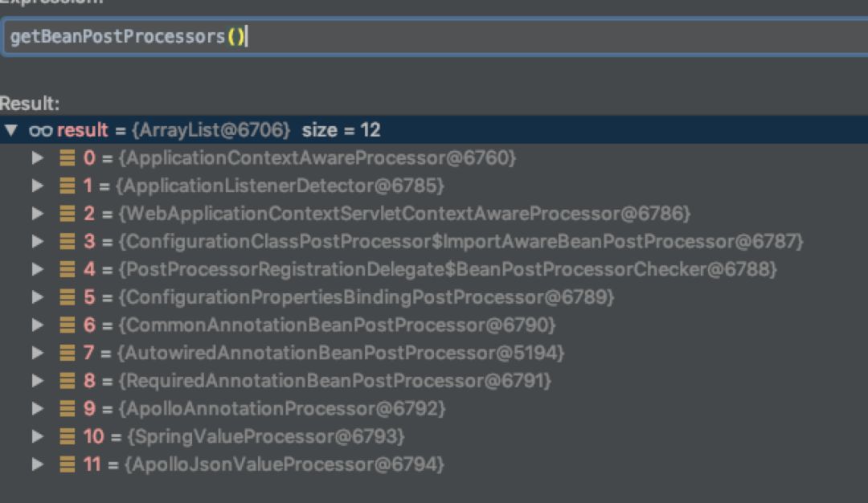
Task: Expand element 3 ImportAwareBeanPostProcessor
Action: 37,241
